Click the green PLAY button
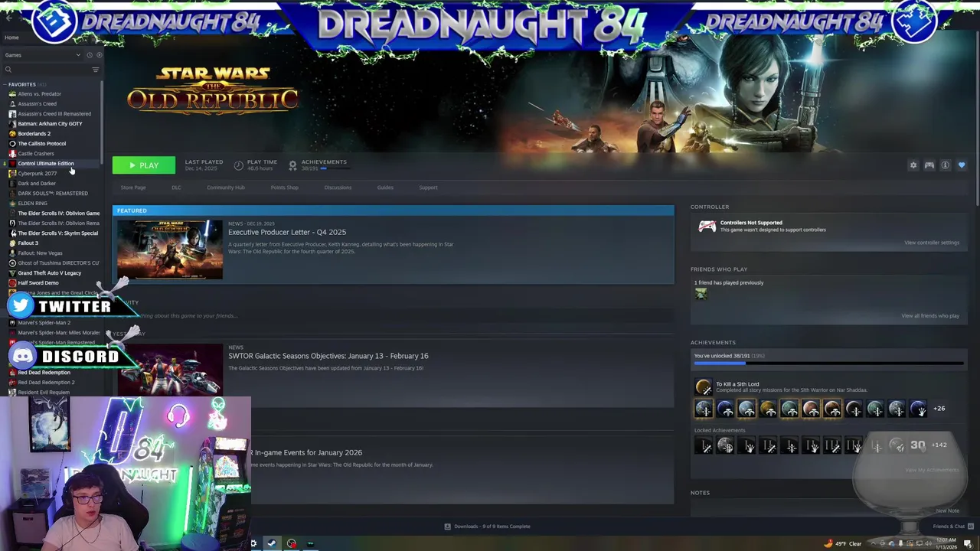 [x=144, y=165]
